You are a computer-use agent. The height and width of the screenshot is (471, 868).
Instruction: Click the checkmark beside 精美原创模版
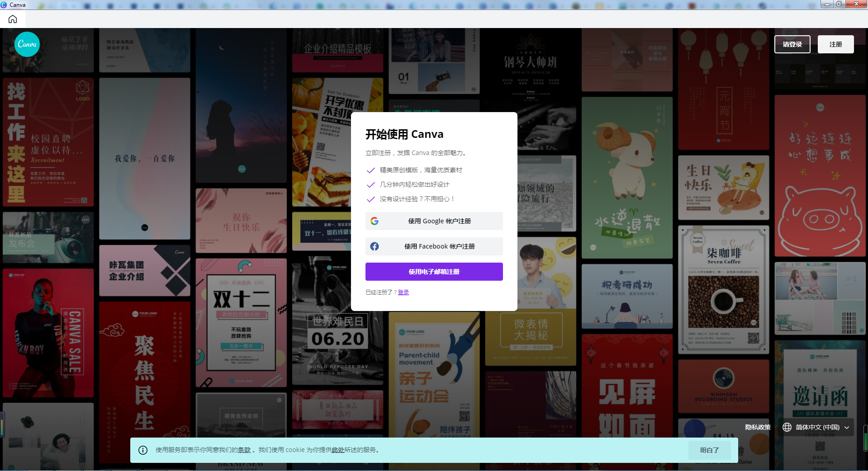tap(370, 170)
